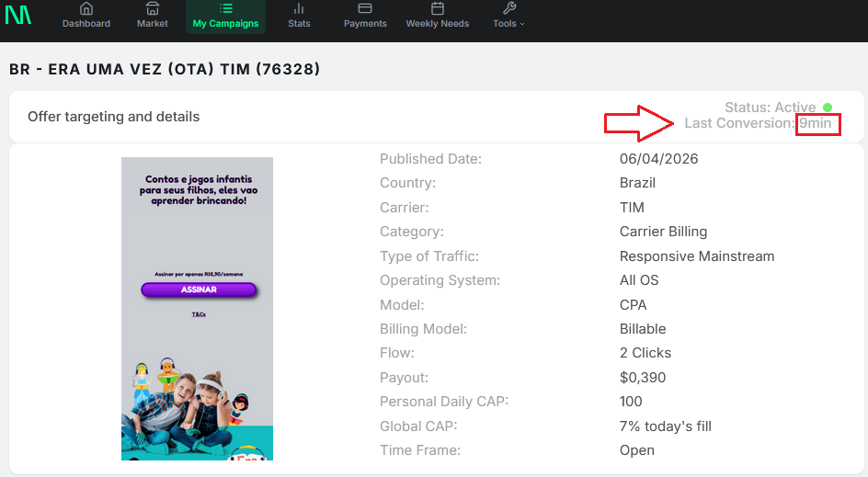This screenshot has height=477, width=868.
Task: Click the Market storefront icon
Action: coord(153,9)
